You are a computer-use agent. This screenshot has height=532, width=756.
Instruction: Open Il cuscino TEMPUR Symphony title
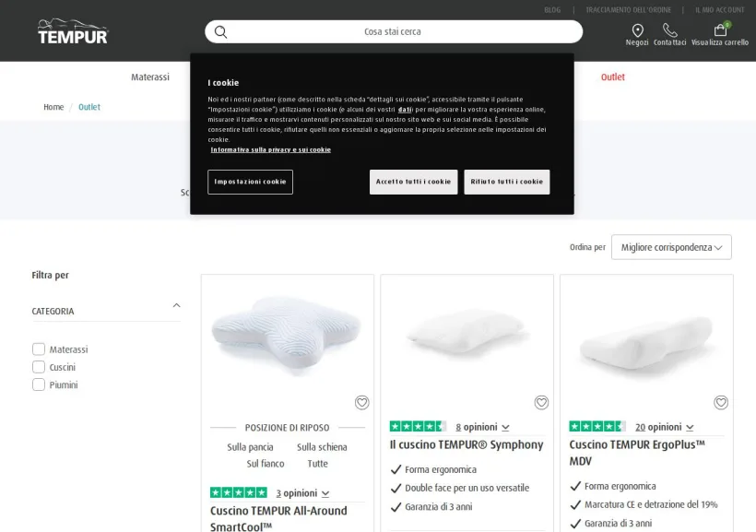click(467, 444)
